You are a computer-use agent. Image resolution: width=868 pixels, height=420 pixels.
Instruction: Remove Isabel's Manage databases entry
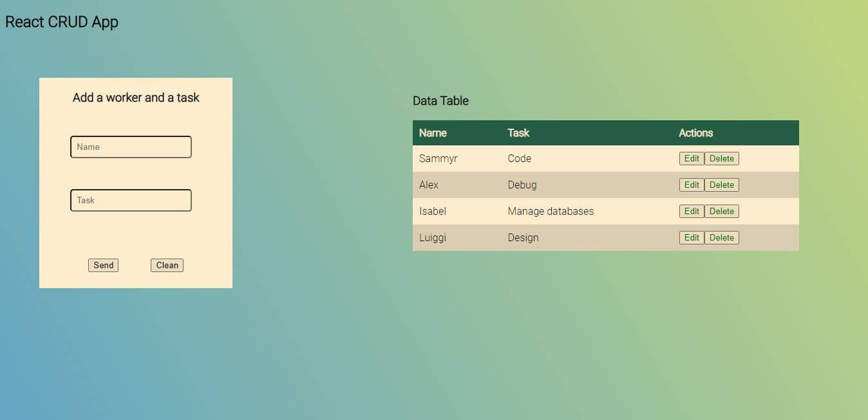[721, 212]
